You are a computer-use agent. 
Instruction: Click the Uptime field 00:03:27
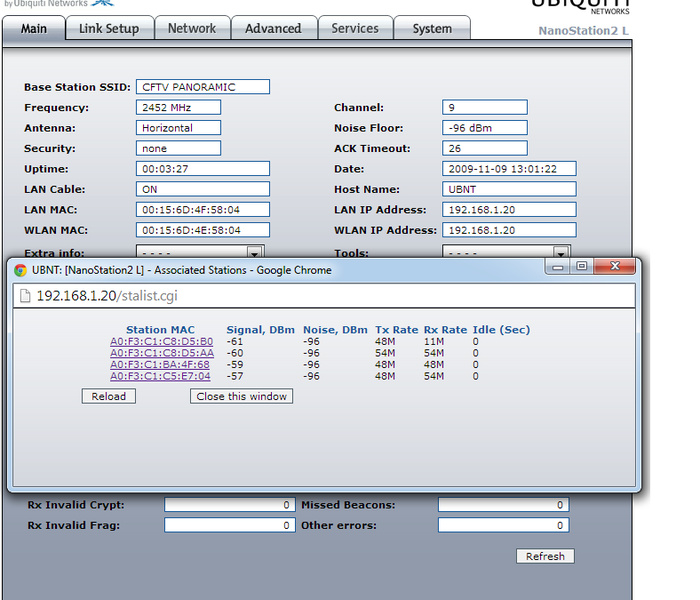203,169
